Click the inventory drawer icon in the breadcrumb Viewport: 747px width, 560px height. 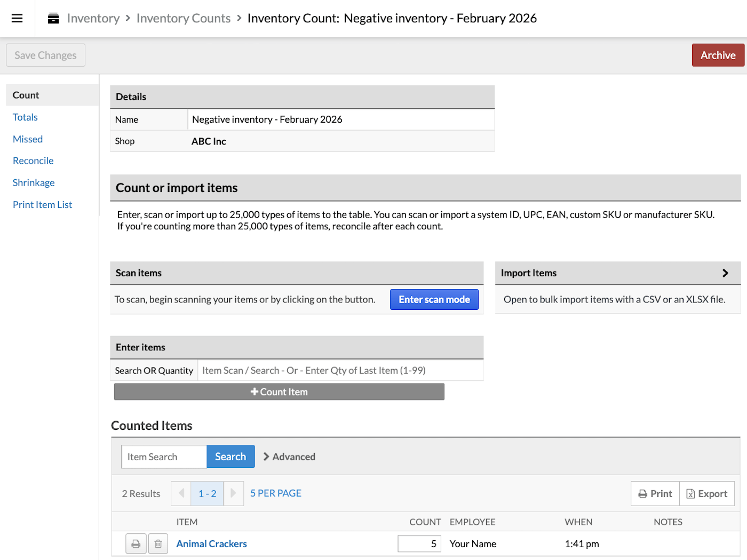pyautogui.click(x=52, y=18)
